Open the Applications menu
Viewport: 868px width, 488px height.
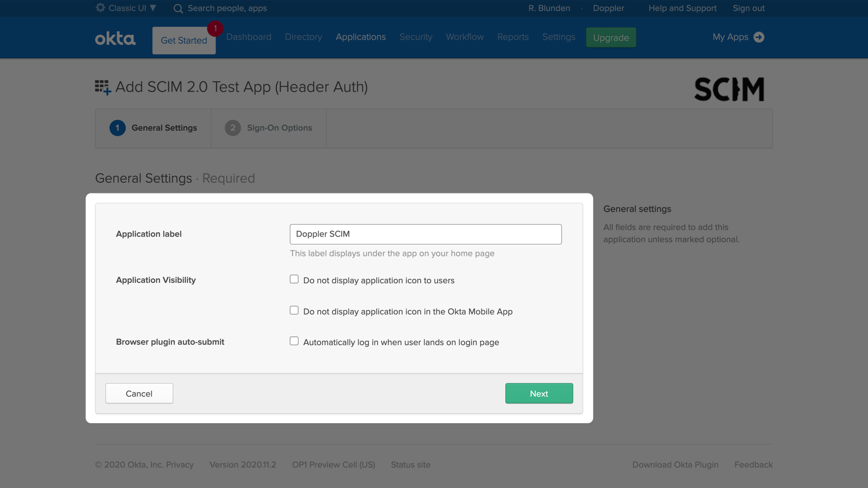pos(361,37)
